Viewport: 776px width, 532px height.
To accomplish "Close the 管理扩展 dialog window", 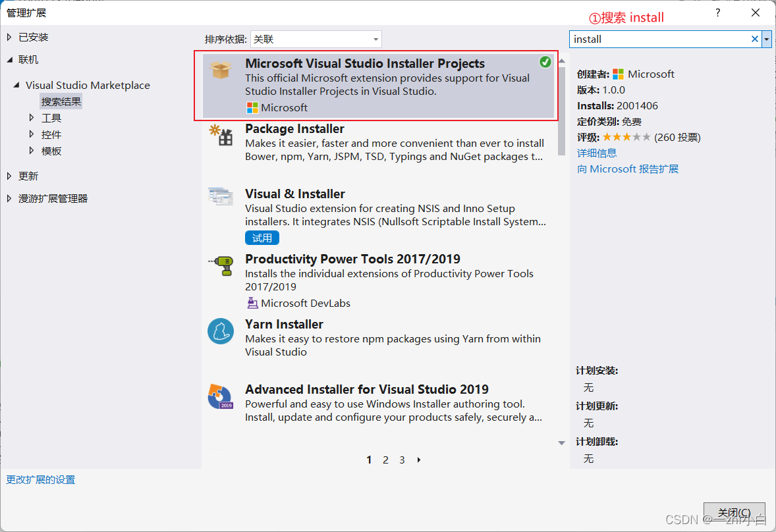I will click(x=755, y=13).
